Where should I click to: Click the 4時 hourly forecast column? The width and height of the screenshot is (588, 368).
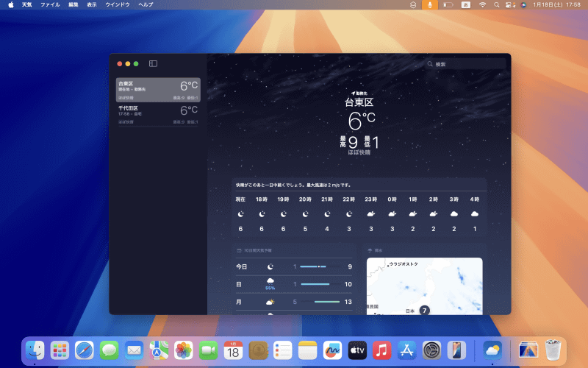click(475, 213)
